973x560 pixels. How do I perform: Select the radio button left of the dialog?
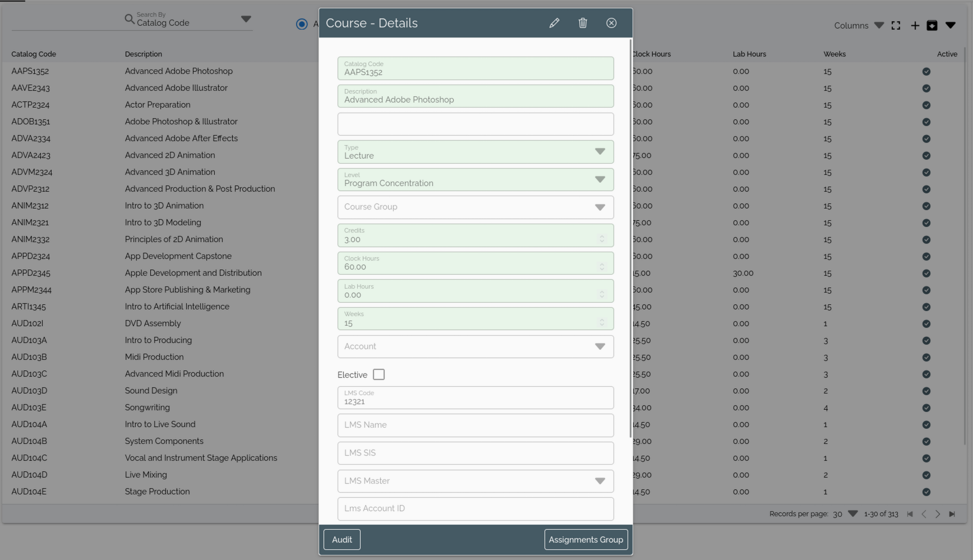tap(302, 24)
